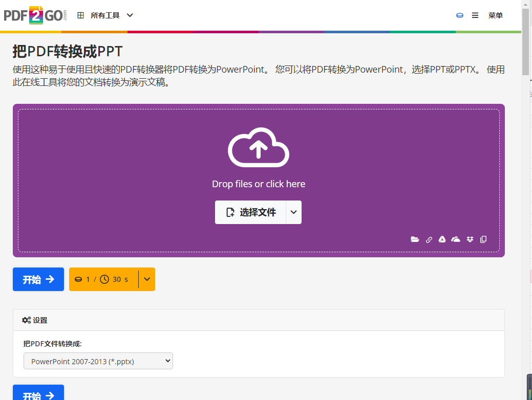Choose file from OneDrive cloud icon

click(456, 239)
